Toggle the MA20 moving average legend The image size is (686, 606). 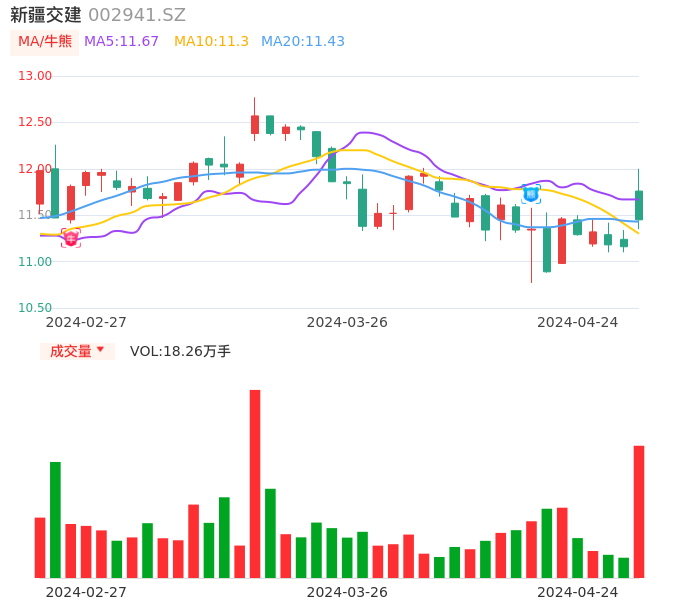(x=302, y=42)
